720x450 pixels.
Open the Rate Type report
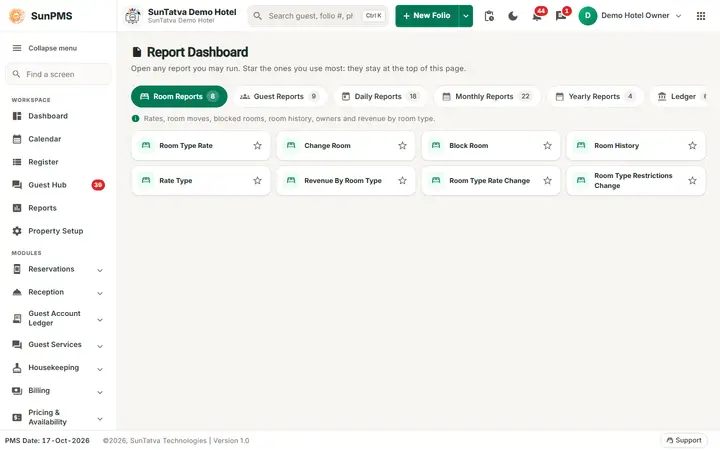coord(201,180)
